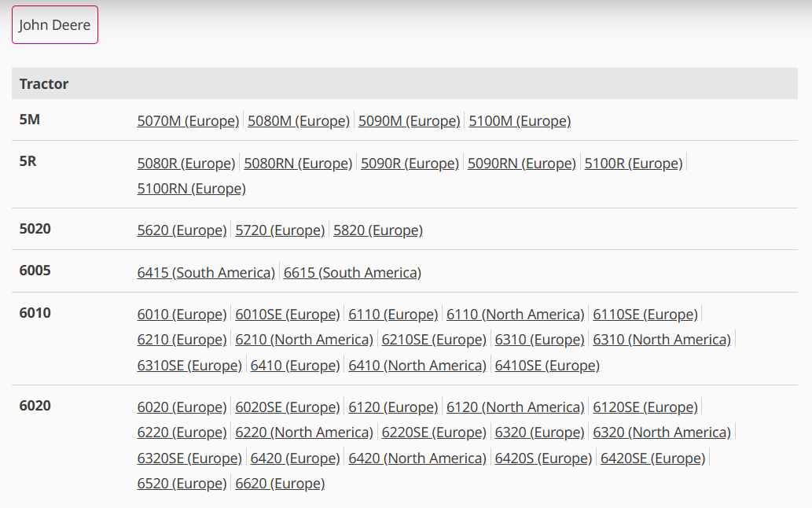Select the 6020 (Europe) tractor link
The image size is (812, 508).
182,407
